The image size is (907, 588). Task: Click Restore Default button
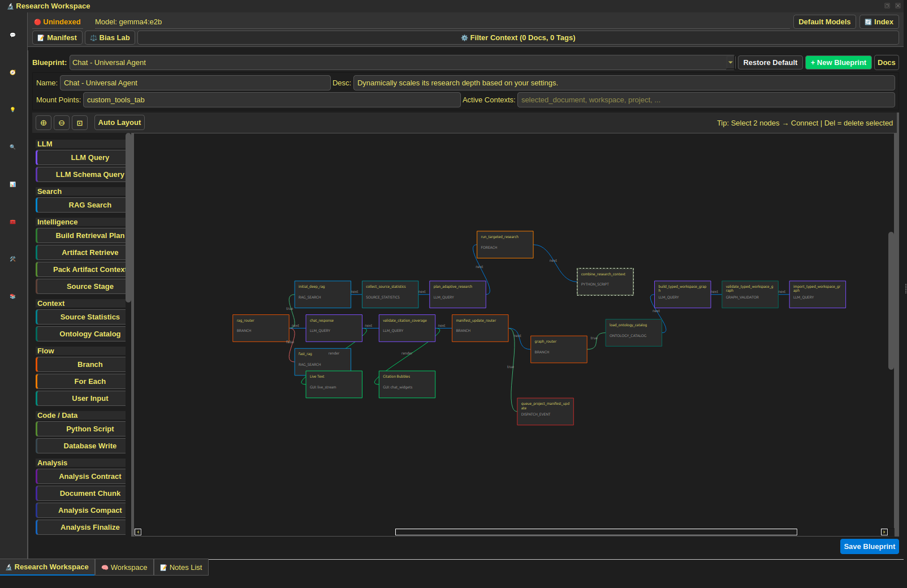770,63
